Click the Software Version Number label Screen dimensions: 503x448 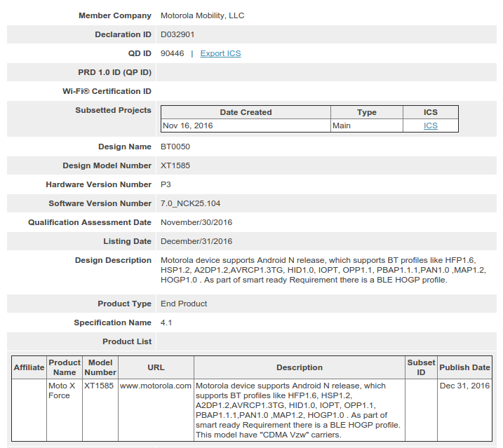(100, 203)
